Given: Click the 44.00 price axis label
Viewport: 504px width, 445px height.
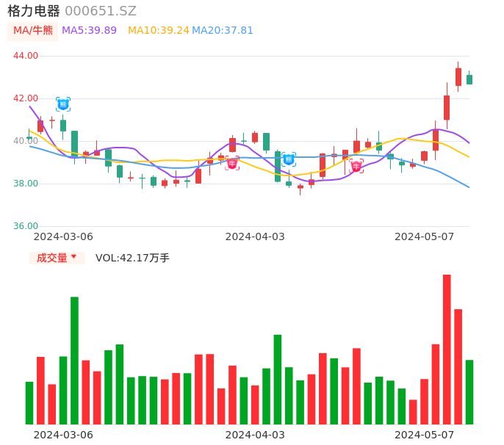Looking at the screenshot, I should (26, 56).
